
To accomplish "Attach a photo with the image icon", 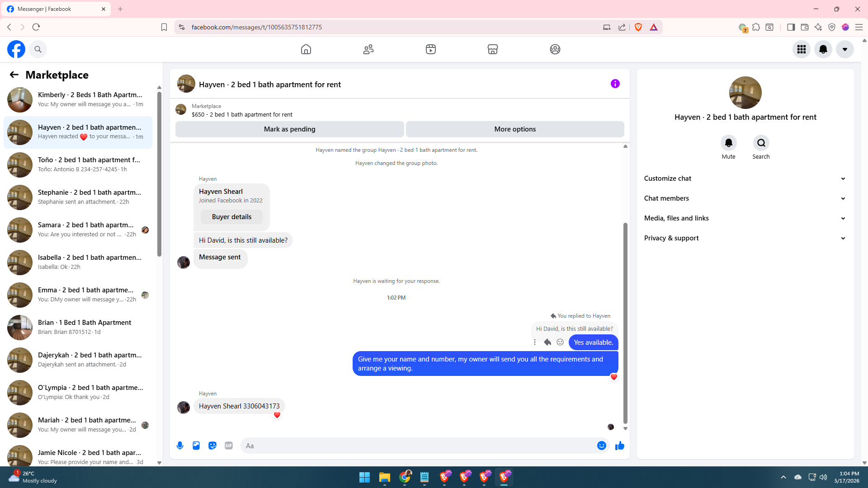I will pos(196,446).
